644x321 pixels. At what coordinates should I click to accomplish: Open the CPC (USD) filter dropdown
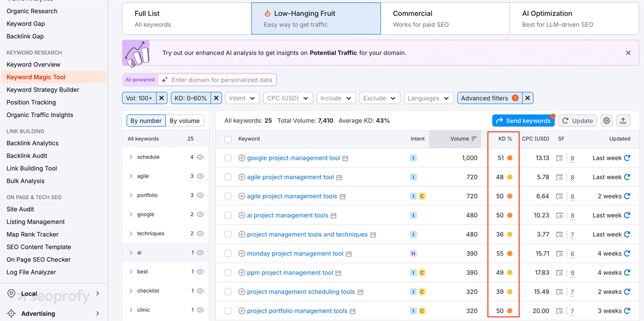(x=288, y=98)
